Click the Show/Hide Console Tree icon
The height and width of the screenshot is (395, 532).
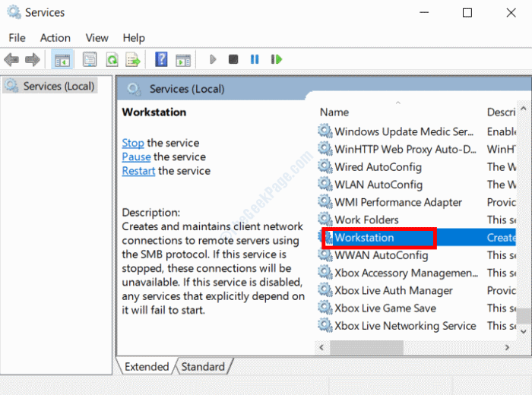pos(61,59)
